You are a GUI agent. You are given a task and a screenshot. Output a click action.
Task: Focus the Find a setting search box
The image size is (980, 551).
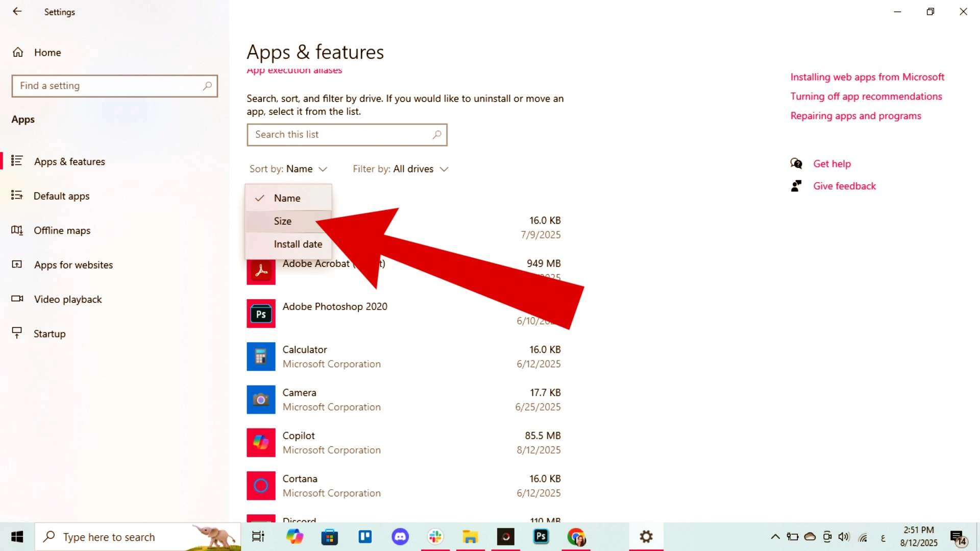pos(114,86)
